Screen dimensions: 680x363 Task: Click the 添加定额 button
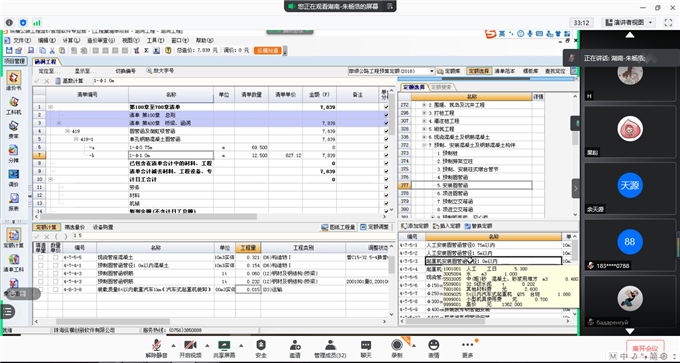pos(415,226)
